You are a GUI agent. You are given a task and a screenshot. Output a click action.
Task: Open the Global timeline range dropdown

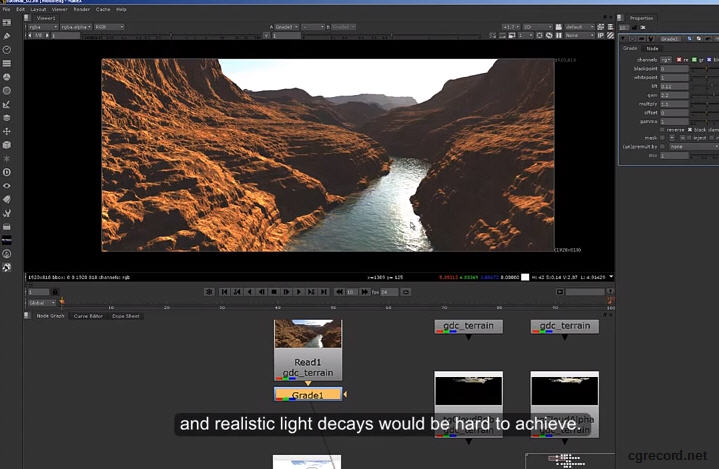pos(42,303)
